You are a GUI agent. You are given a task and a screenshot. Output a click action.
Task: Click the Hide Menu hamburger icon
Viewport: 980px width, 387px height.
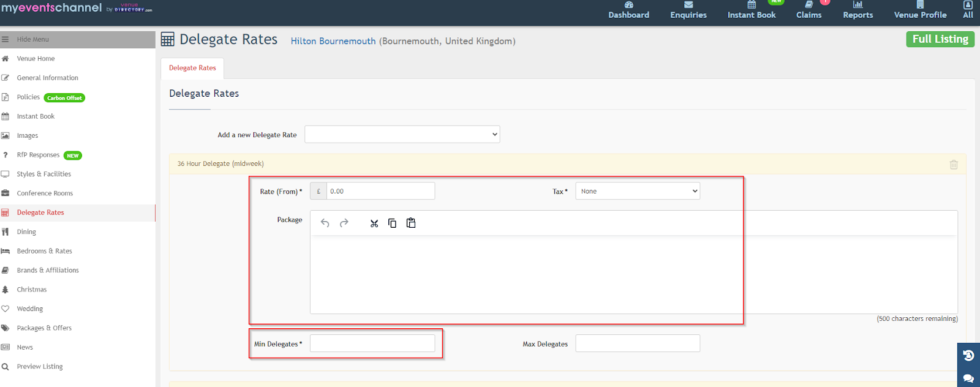pos(5,39)
